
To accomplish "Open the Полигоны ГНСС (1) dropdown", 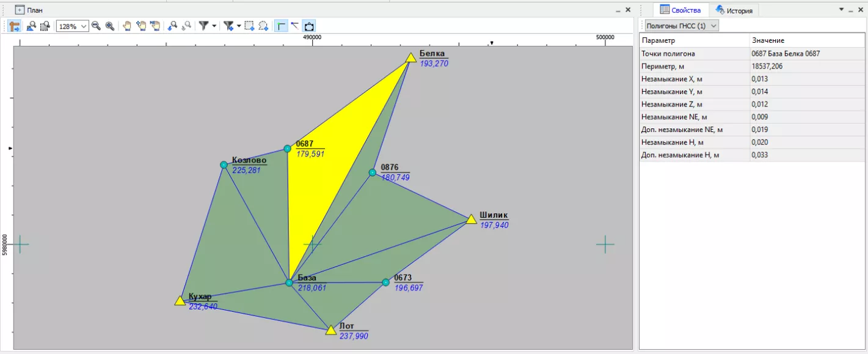I will pos(680,26).
